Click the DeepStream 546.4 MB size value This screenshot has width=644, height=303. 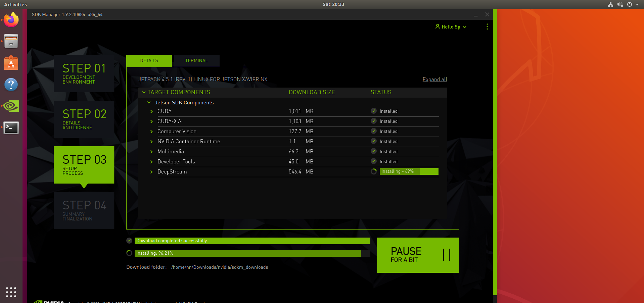[301, 172]
